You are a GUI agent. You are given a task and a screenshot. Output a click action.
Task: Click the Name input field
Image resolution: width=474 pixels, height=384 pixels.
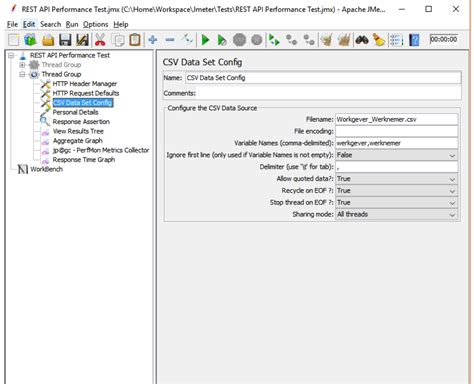(323, 78)
